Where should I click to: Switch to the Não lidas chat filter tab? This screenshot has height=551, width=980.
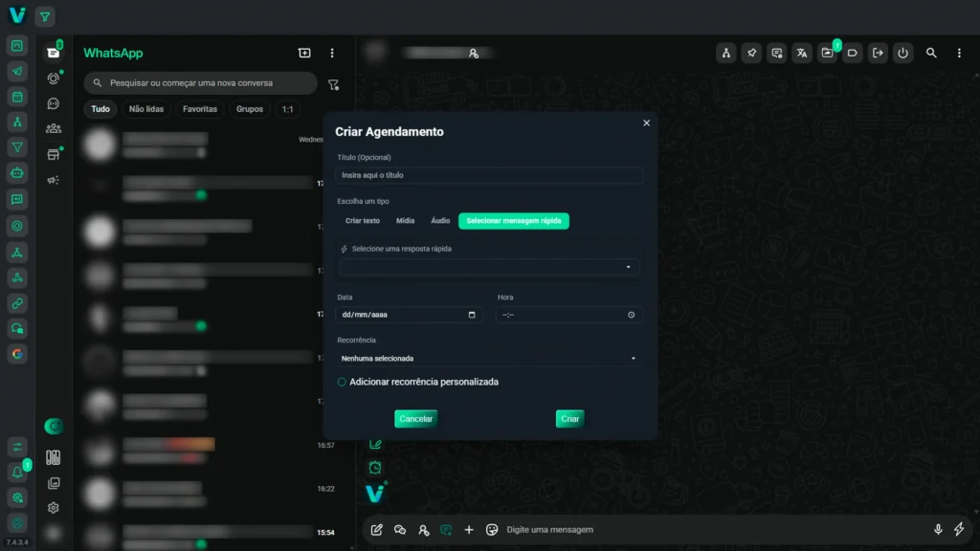146,109
